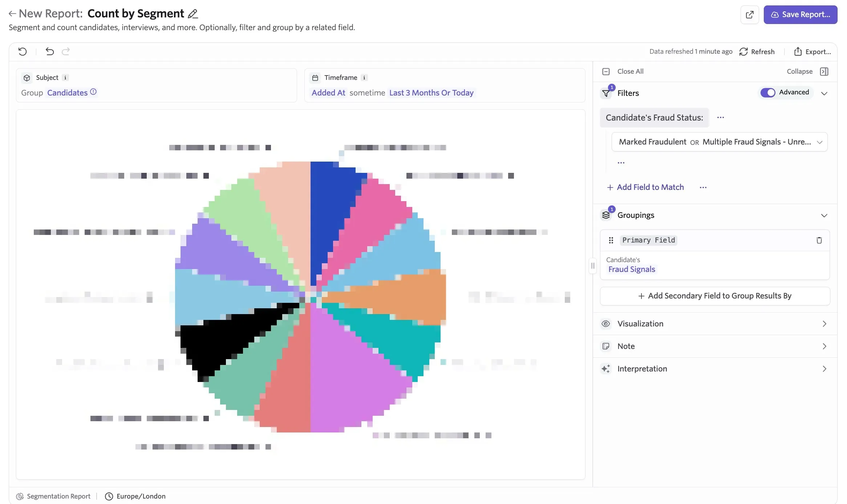Screen dimensions: 847x504
Task: Click Candidate's Fraud Status filter field
Action: click(x=654, y=118)
